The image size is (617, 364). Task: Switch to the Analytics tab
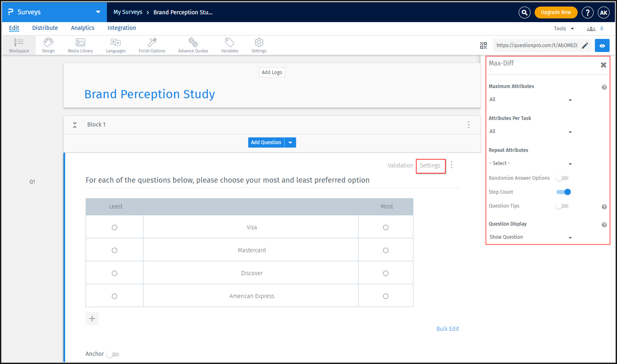coord(82,28)
